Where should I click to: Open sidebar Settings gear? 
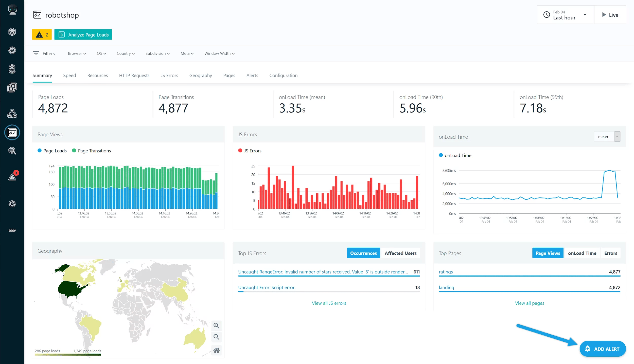pyautogui.click(x=12, y=204)
